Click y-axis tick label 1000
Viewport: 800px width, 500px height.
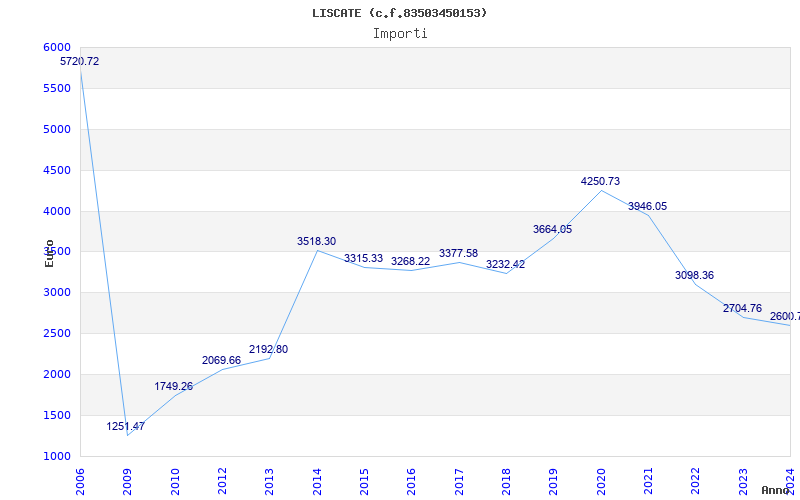point(57,457)
